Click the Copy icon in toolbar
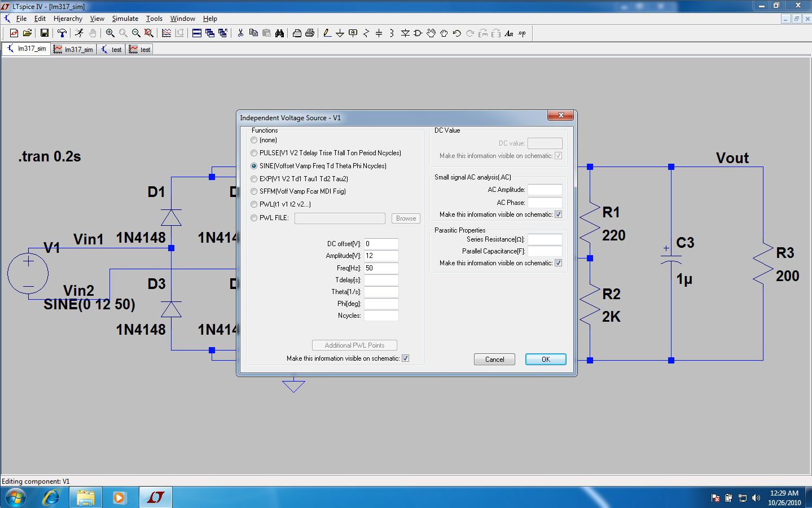The image size is (812, 508). [x=253, y=33]
